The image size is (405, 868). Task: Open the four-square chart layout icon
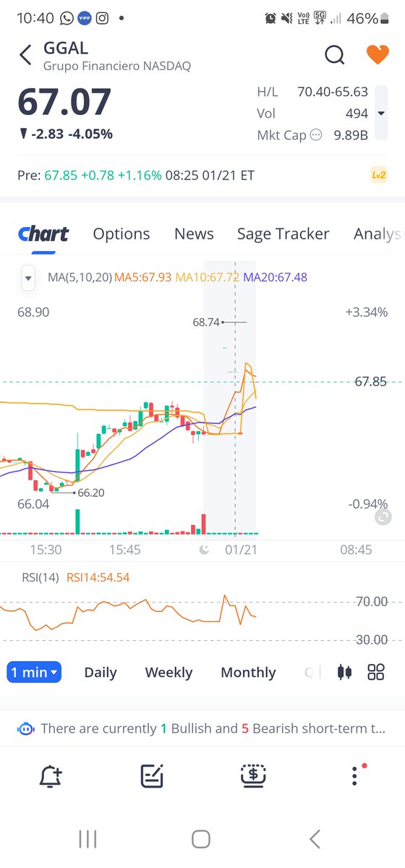pyautogui.click(x=376, y=672)
